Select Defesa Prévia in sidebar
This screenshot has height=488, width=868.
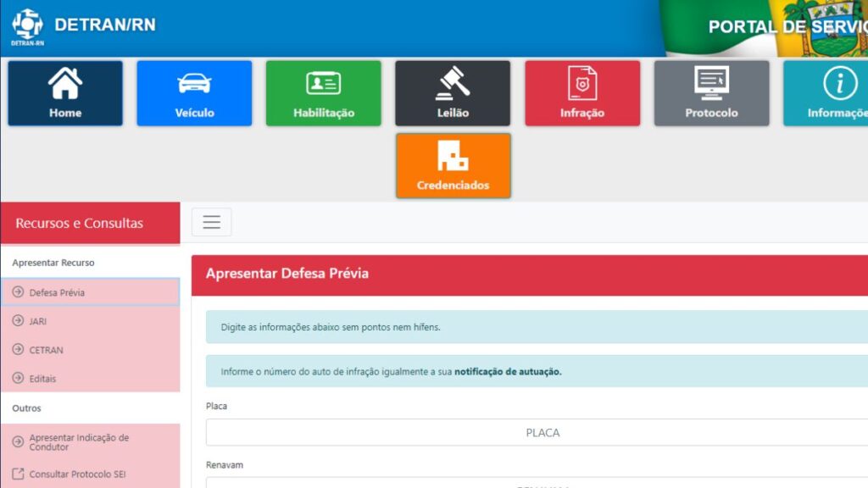click(x=90, y=292)
